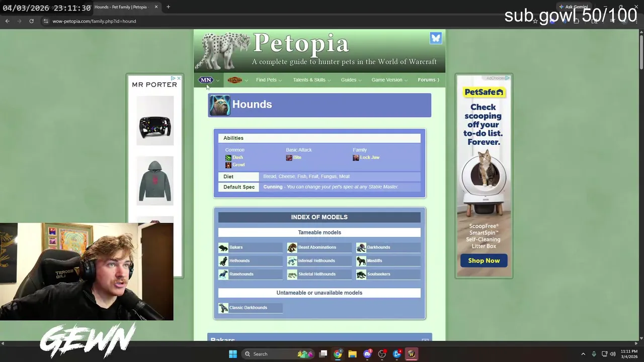This screenshot has height=362, width=644.
Task: Expand the TWW logo chevron
Action: pos(247,80)
